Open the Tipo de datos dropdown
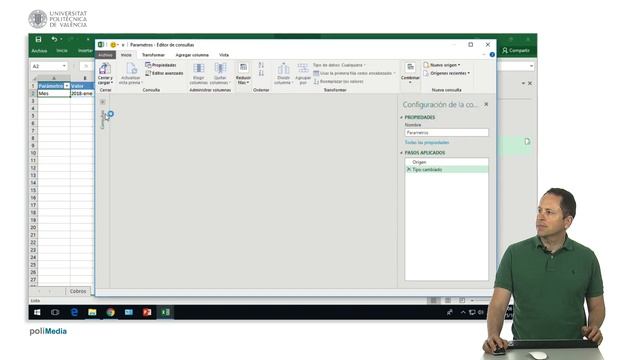640x360 pixels. [x=339, y=65]
